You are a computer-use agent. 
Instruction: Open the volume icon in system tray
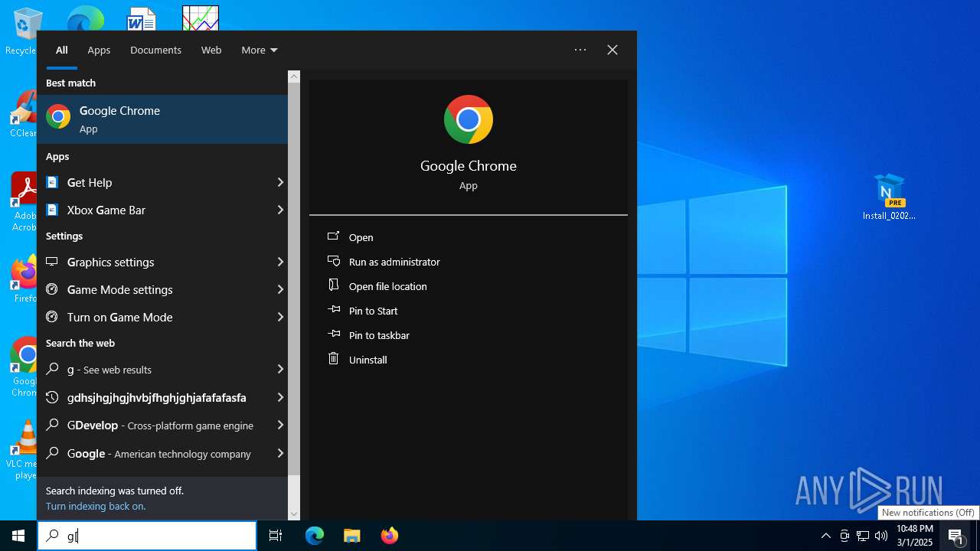[x=880, y=536]
